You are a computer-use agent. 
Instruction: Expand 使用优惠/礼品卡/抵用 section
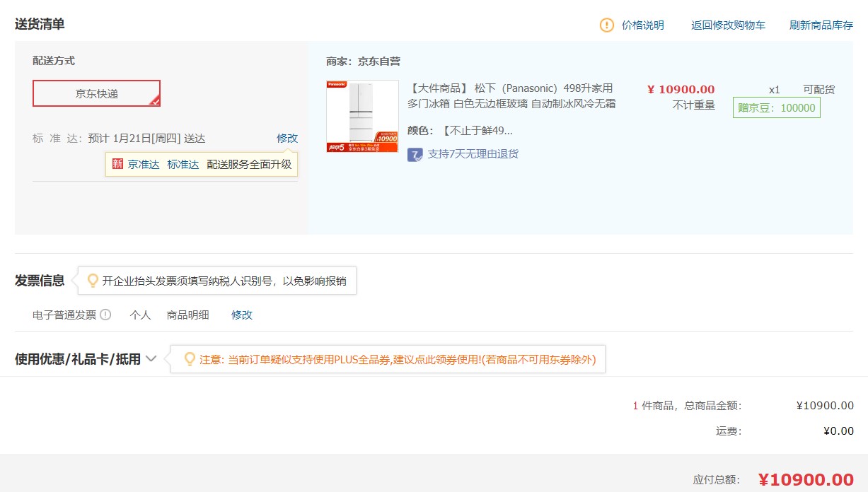click(86, 359)
